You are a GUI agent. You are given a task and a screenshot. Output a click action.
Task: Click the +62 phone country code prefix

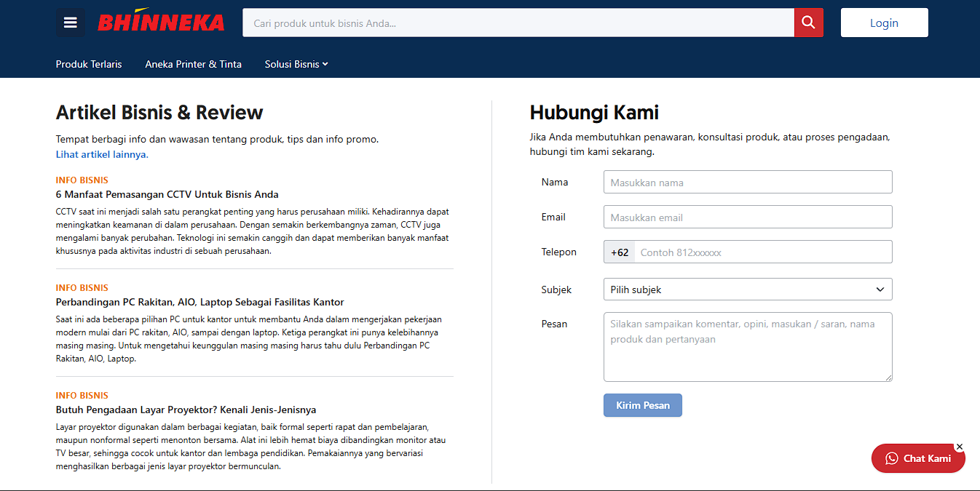point(619,252)
